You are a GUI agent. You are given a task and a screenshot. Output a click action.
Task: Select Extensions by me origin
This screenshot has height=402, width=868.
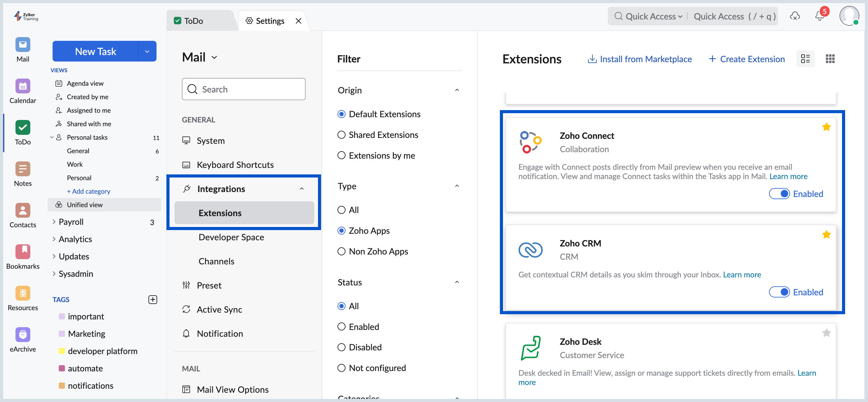[x=341, y=155]
